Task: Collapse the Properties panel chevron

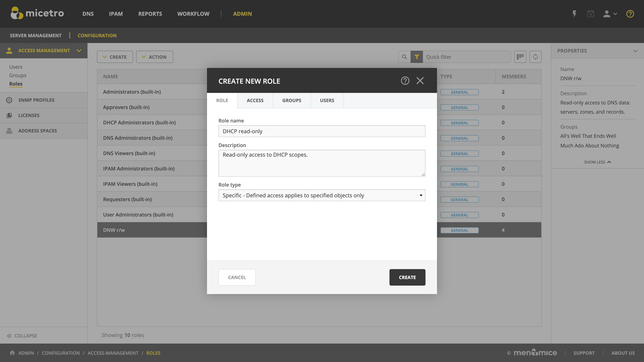Action: click(x=635, y=51)
